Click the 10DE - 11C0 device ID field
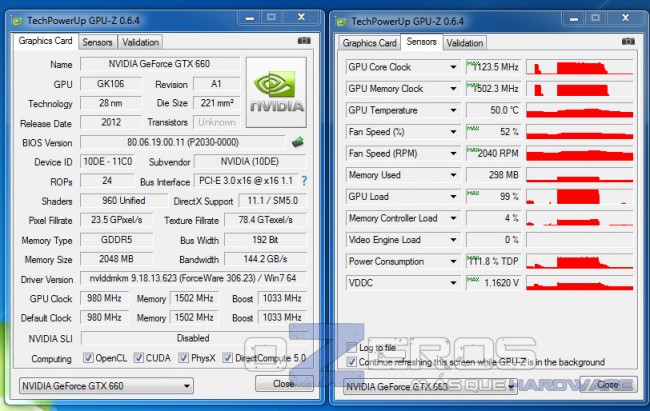Viewport: 650px width, 411px height. 107,161
